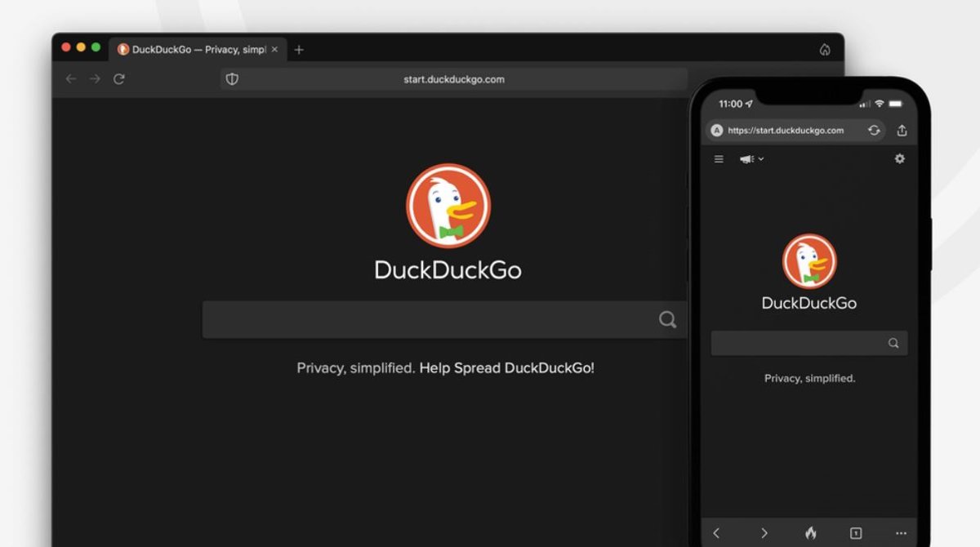Close the DuckDuckGo browser tab
The width and height of the screenshot is (980, 547).
274,50
